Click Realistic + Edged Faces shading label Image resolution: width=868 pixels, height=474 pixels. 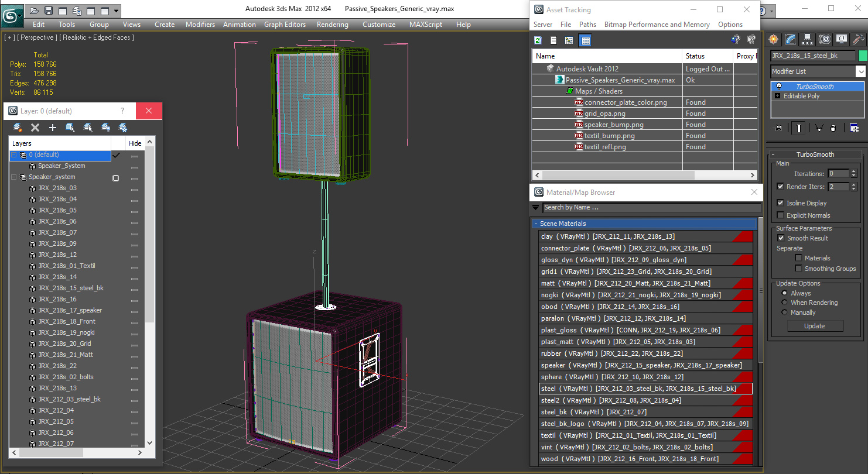click(x=97, y=37)
